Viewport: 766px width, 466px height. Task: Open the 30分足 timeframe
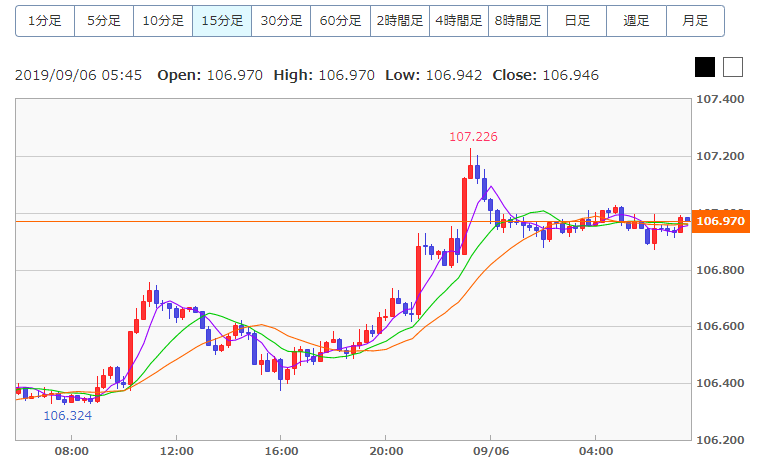click(281, 21)
